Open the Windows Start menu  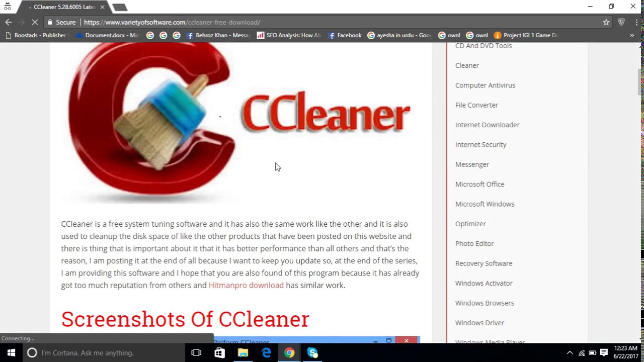point(11,353)
